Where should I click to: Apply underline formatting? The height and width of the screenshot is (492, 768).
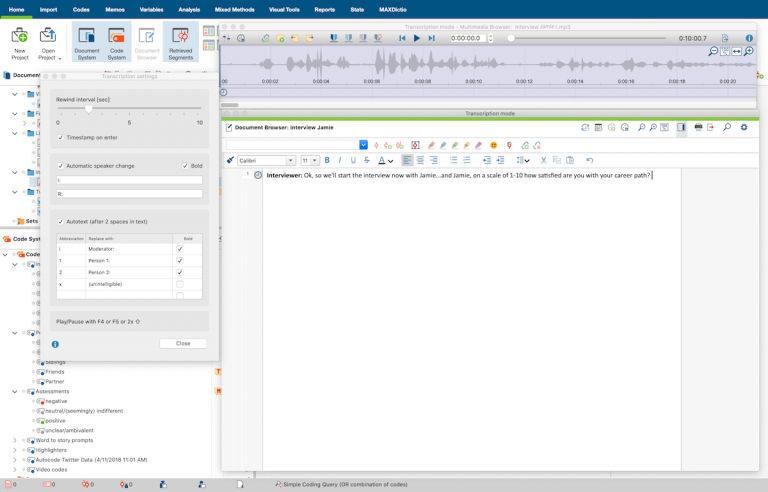coord(353,160)
